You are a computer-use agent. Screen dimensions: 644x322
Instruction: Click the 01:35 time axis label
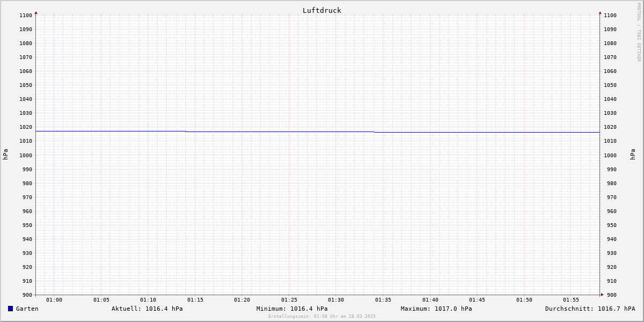coord(383,300)
